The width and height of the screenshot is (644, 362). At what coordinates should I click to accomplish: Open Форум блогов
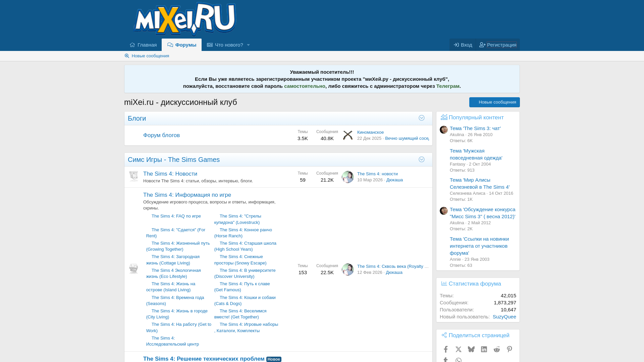[161, 135]
